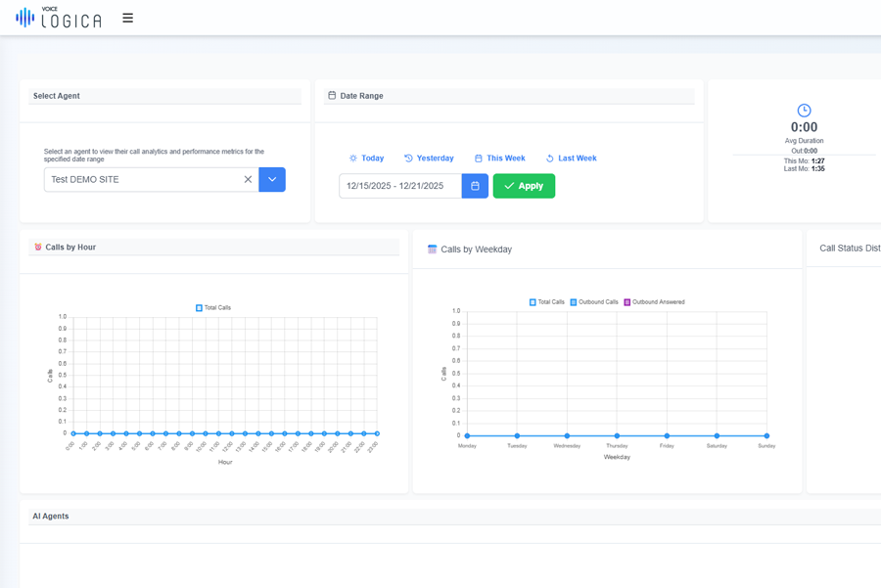881x588 pixels.
Task: Click the Voice Logica logo
Action: pos(59,18)
